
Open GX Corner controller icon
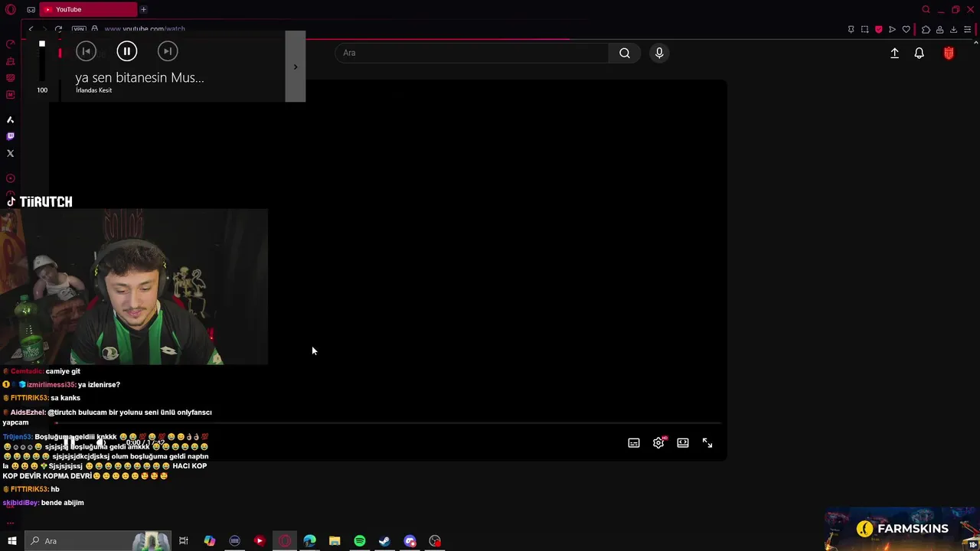pyautogui.click(x=31, y=10)
